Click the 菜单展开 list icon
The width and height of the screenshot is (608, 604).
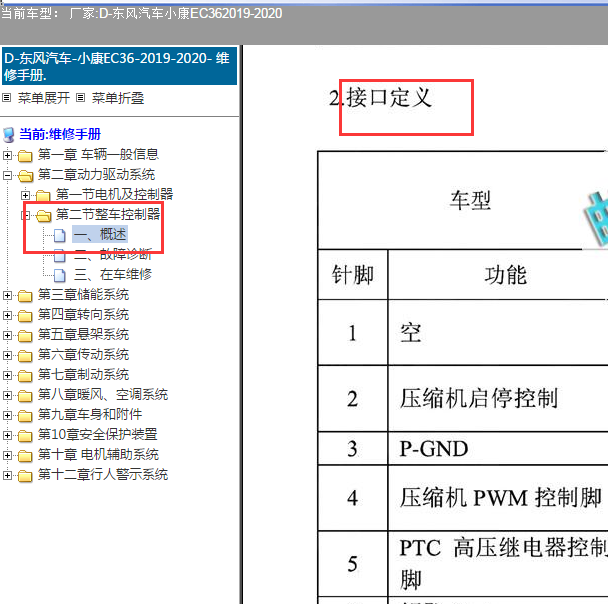pos(6,98)
